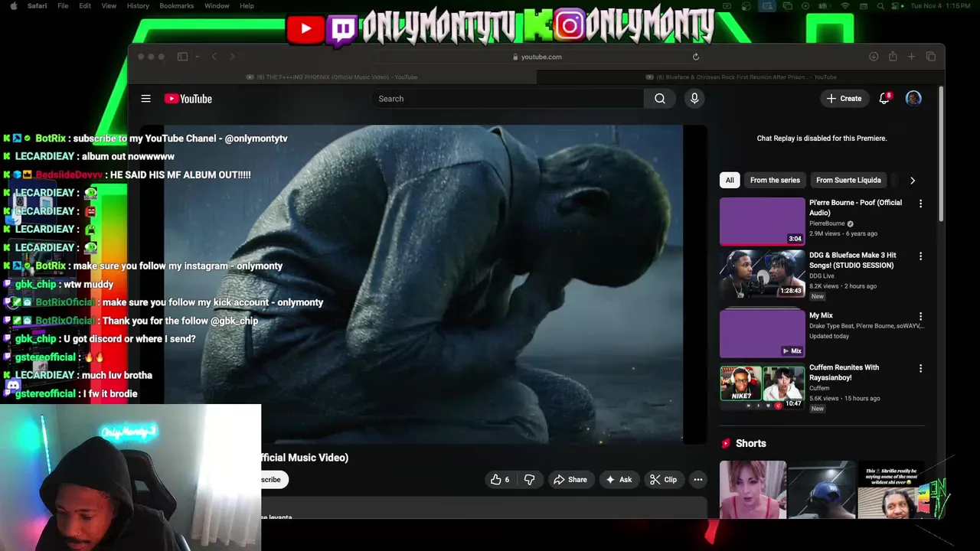Image resolution: width=980 pixels, height=551 pixels.
Task: Go to YouTube home via logo
Action: [x=188, y=99]
